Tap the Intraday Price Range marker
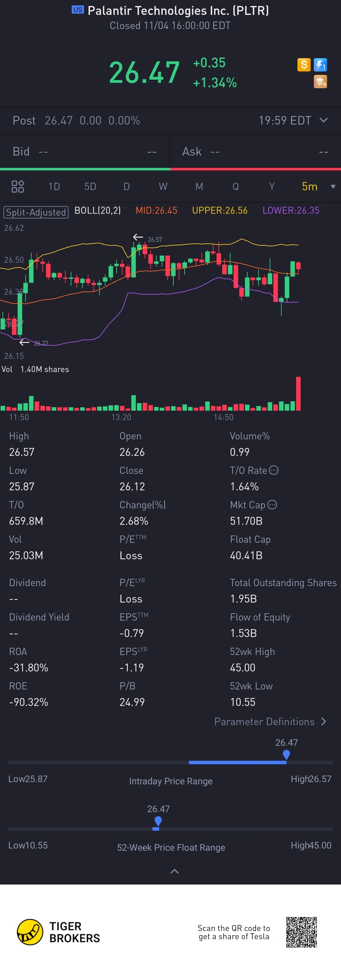 point(286,754)
